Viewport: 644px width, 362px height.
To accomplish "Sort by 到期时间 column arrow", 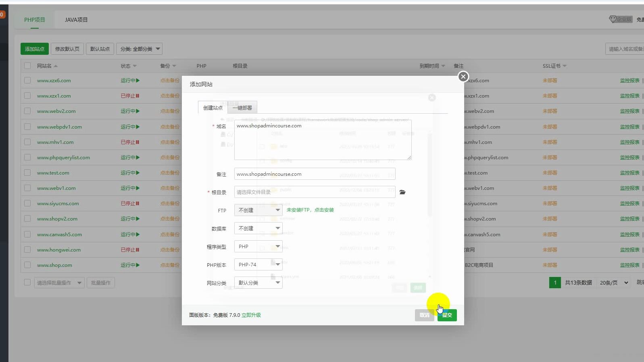I will [x=443, y=66].
